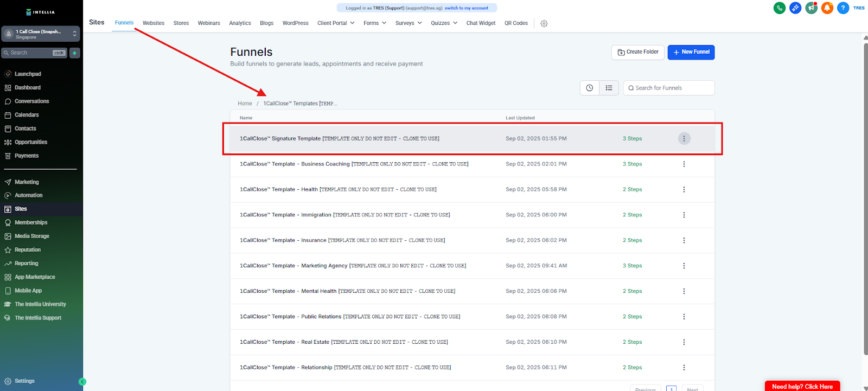
Task: Expand the Client Portal dropdown
Action: coord(336,23)
